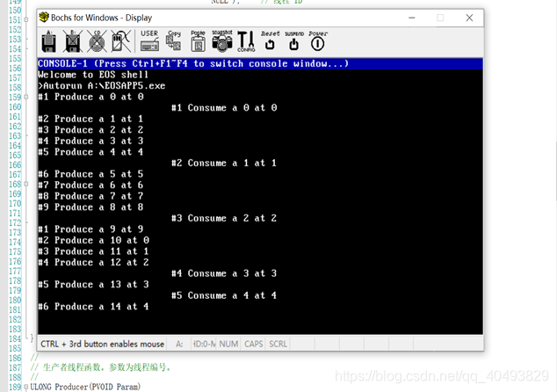Click 'Welcome to EOS shell' line
557x392 pixels.
[x=93, y=75]
